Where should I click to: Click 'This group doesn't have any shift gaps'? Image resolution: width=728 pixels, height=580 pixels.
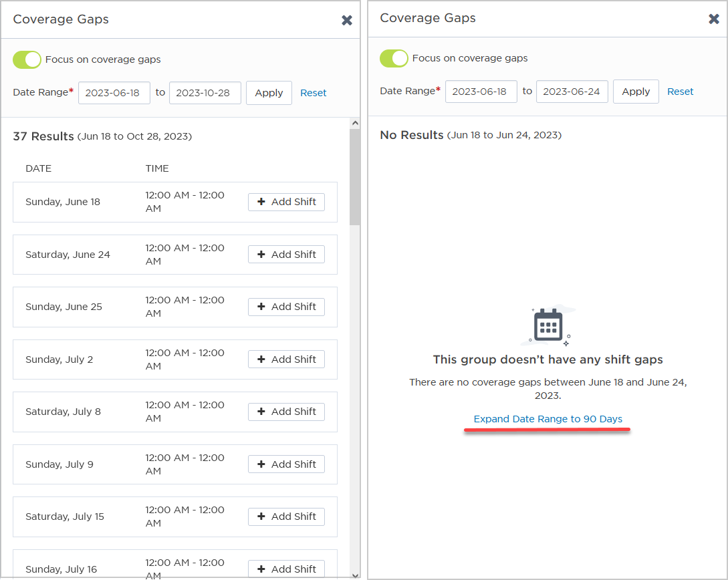[548, 359]
